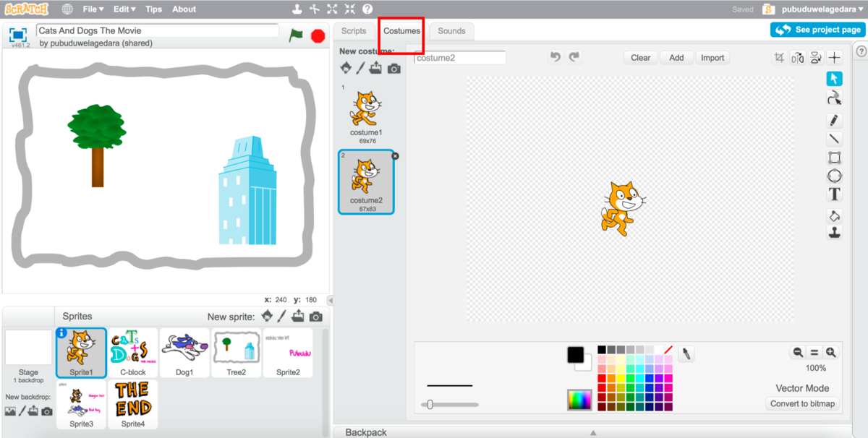Open the Edit dropdown menu
Screen dimensions: 868x438
pyautogui.click(x=124, y=9)
